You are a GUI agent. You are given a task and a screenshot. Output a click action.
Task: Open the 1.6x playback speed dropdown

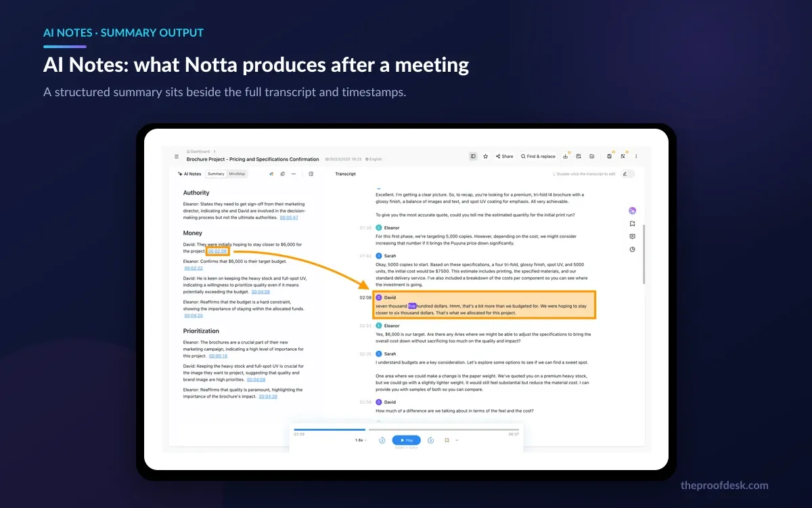[x=361, y=440]
